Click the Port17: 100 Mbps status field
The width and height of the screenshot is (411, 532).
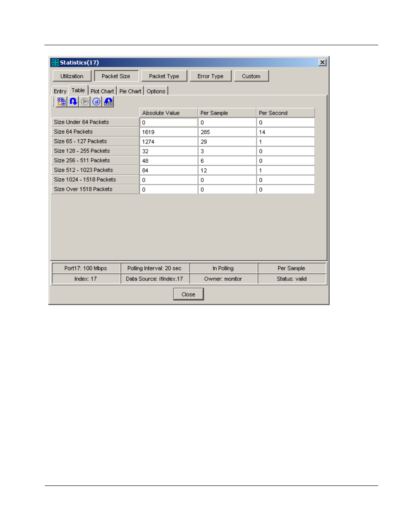(x=86, y=268)
